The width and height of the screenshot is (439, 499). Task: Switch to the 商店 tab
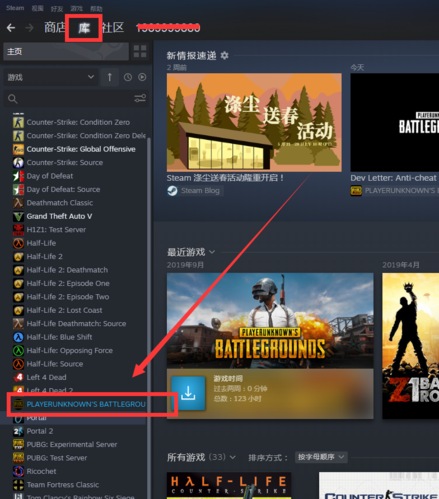point(54,27)
